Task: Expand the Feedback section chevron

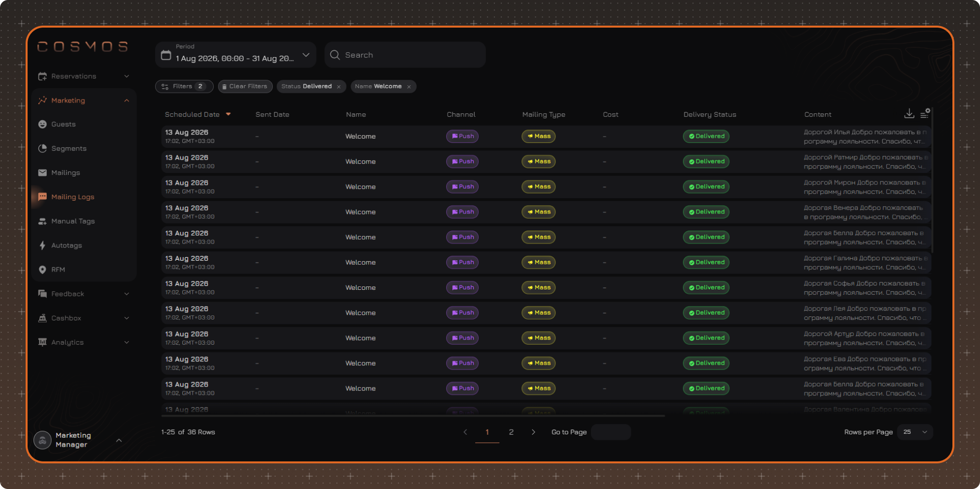Action: [127, 294]
